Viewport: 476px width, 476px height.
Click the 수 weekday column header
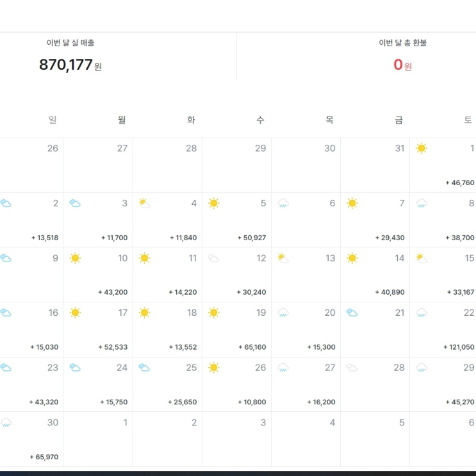[x=260, y=120]
